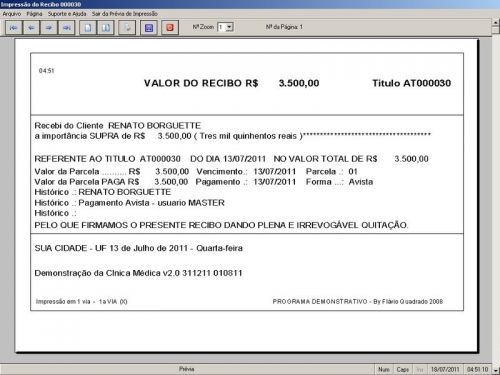500x375 pixels.
Task: Click the Caps indicator in status bar
Action: pos(403,369)
